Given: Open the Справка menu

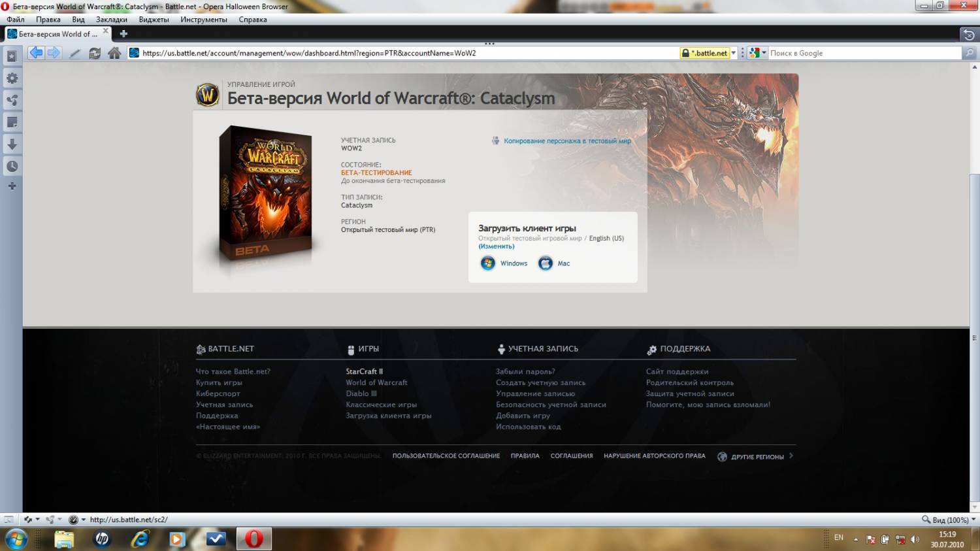Looking at the screenshot, I should click(x=253, y=20).
